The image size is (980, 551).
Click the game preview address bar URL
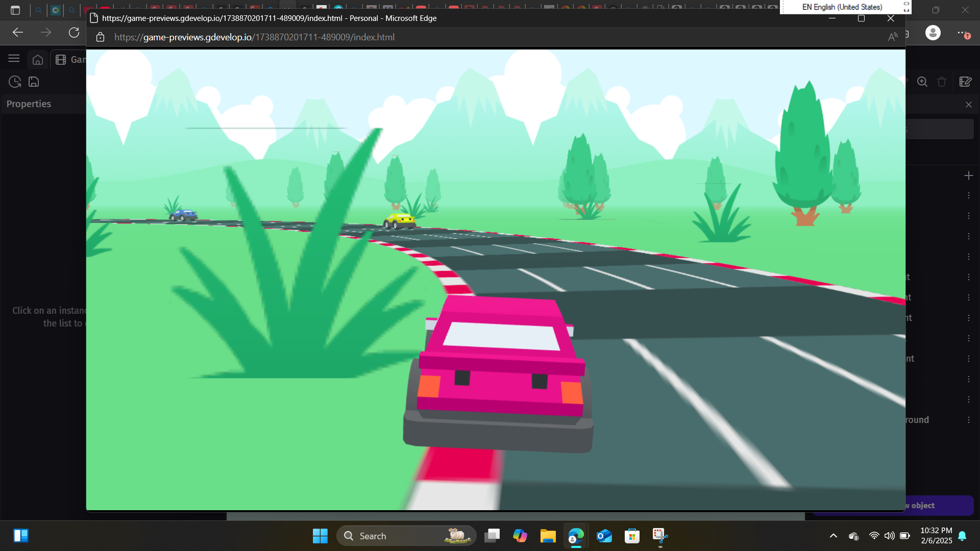pyautogui.click(x=254, y=37)
